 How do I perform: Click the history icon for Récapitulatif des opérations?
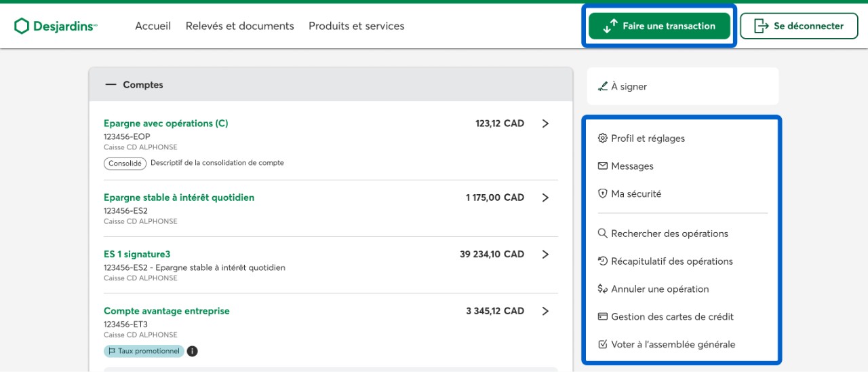click(x=602, y=261)
